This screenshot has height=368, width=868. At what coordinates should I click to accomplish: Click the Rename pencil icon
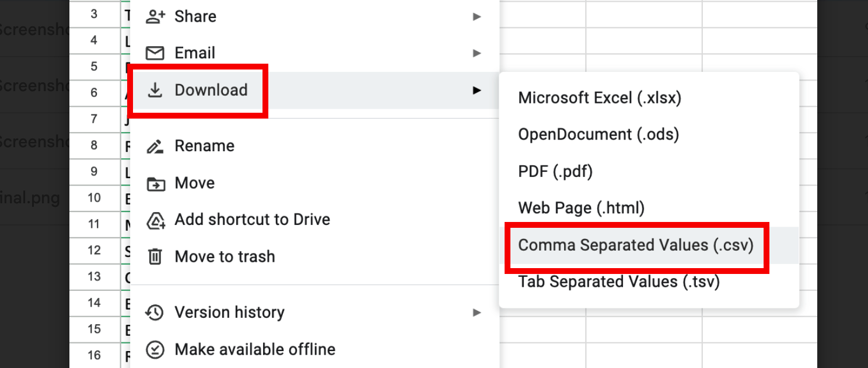pyautogui.click(x=155, y=145)
